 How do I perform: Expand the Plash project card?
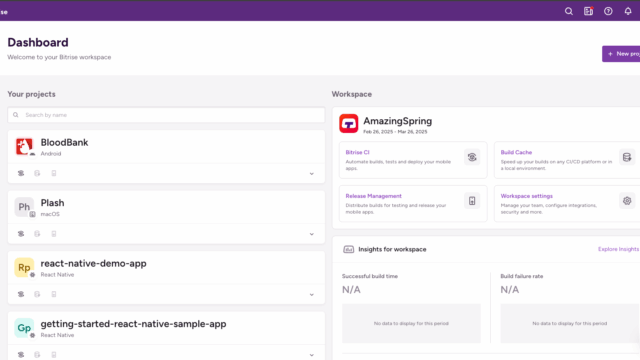[311, 234]
